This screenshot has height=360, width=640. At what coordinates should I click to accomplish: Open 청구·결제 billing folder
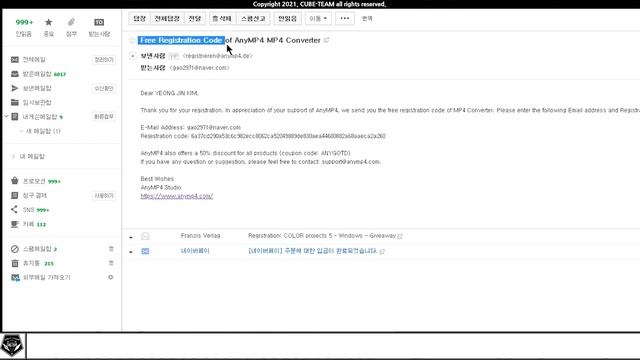click(35, 196)
